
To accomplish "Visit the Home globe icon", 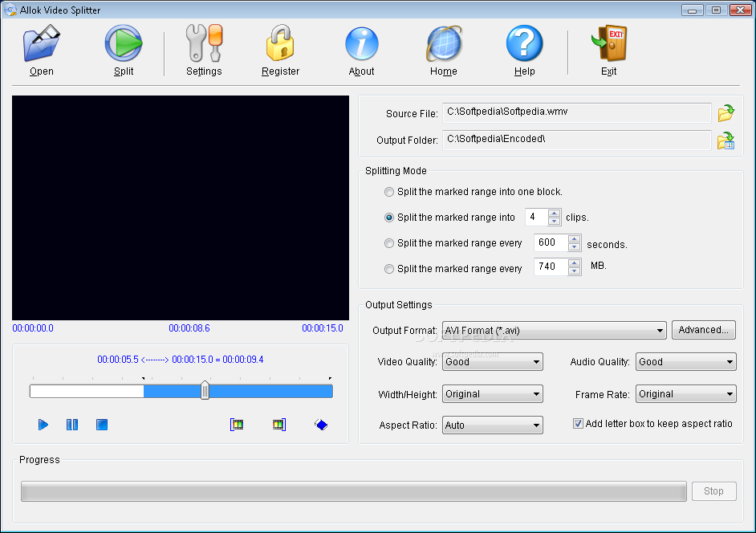I will tap(444, 44).
